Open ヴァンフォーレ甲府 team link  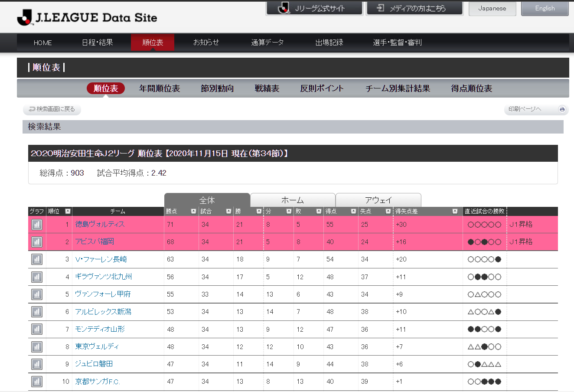[x=103, y=294]
